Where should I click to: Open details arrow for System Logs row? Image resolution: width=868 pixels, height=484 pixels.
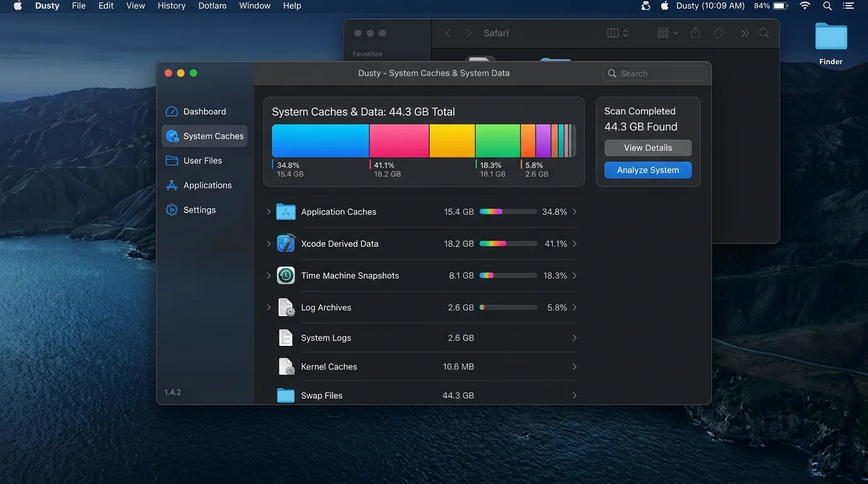574,338
